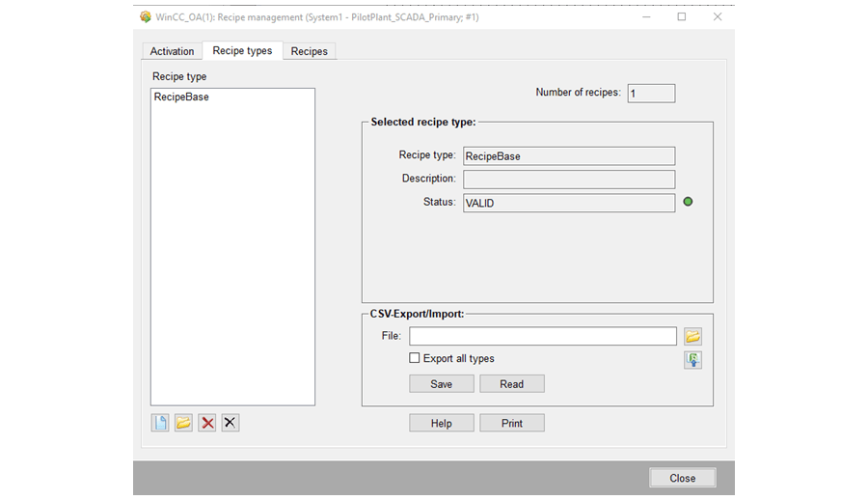
Task: Switch to the Activation tab
Action: (172, 51)
